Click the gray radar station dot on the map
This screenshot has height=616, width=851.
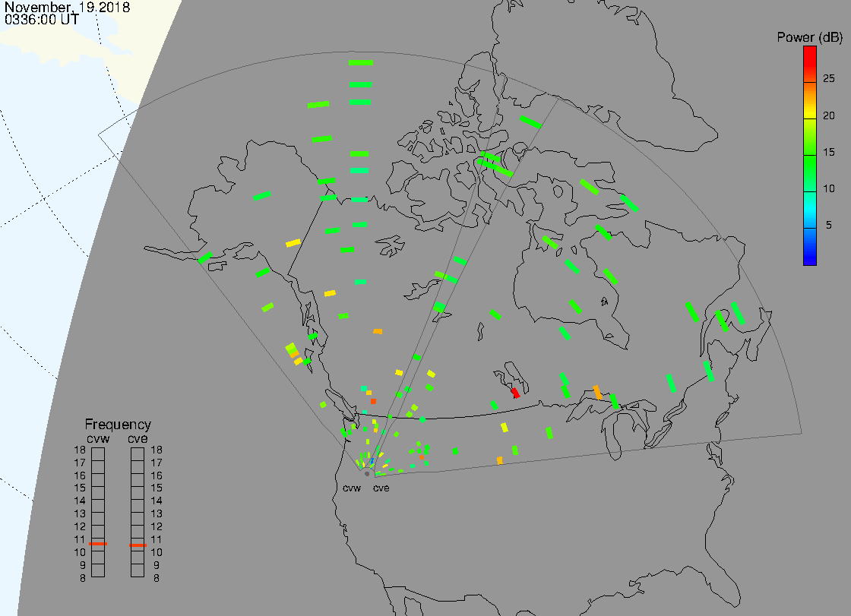[367, 474]
